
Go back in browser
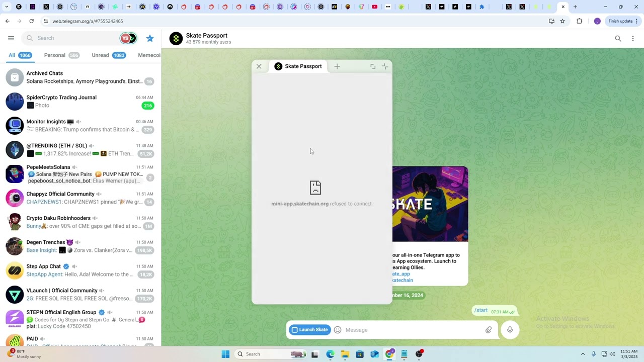click(7, 21)
